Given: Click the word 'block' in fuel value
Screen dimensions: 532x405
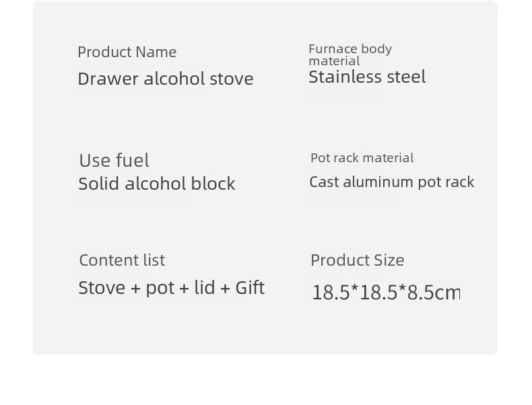Looking at the screenshot, I should [x=213, y=184].
